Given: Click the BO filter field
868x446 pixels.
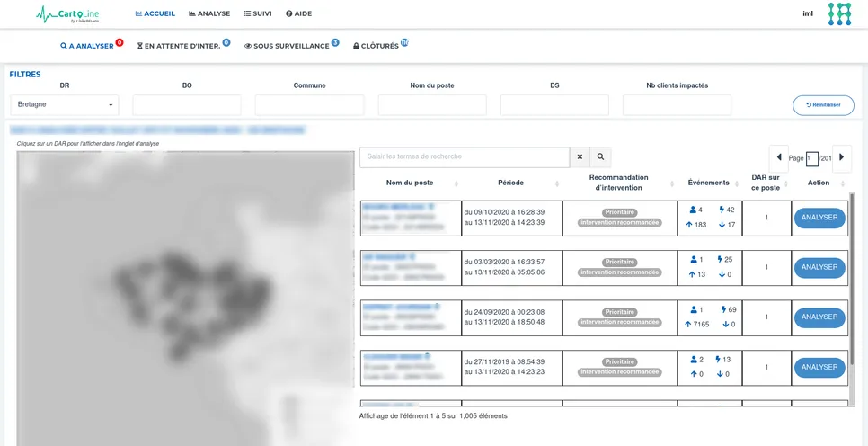Looking at the screenshot, I should 187,104.
